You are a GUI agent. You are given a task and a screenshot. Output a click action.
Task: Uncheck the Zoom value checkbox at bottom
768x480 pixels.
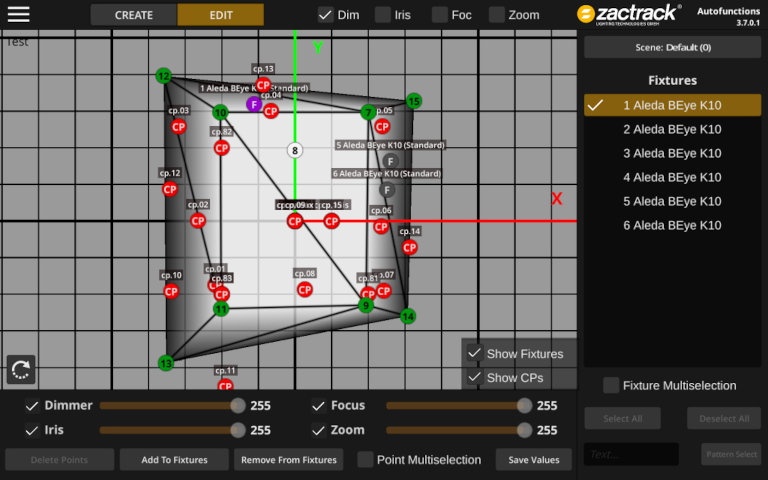click(x=318, y=430)
